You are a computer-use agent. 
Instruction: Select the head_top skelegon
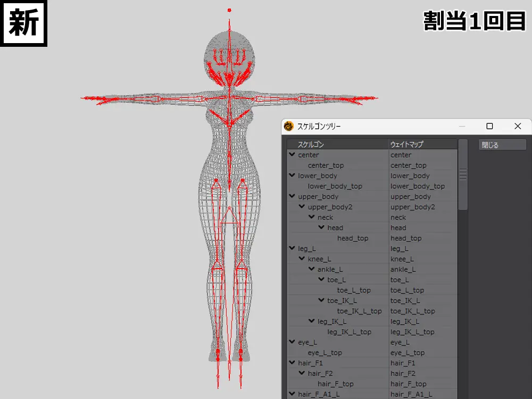point(352,238)
